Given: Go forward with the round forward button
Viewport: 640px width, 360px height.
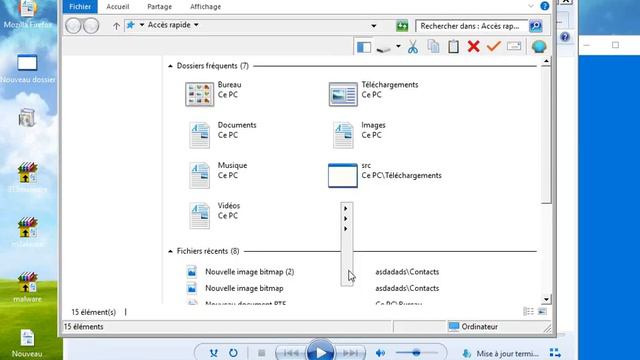Looking at the screenshot, I should [x=91, y=26].
